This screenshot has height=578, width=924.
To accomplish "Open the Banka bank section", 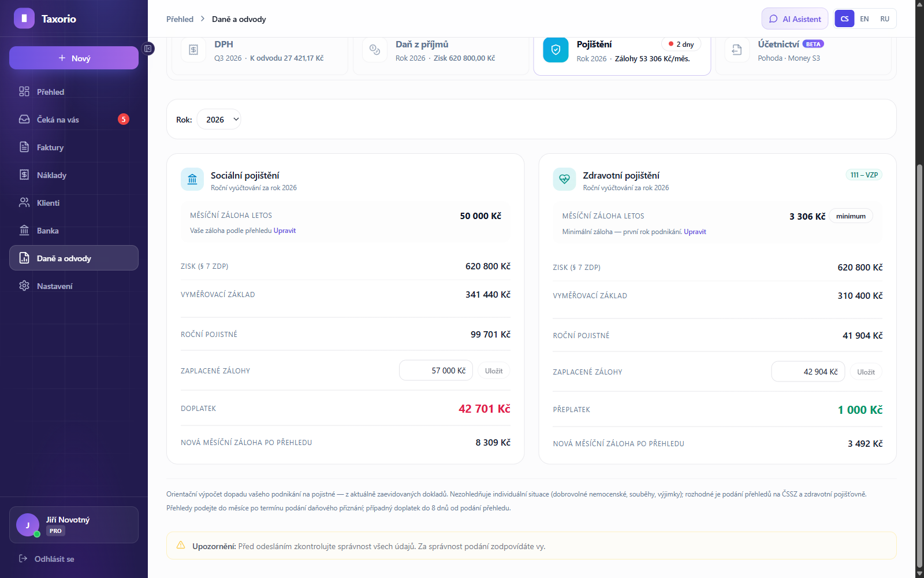I will coord(74,231).
